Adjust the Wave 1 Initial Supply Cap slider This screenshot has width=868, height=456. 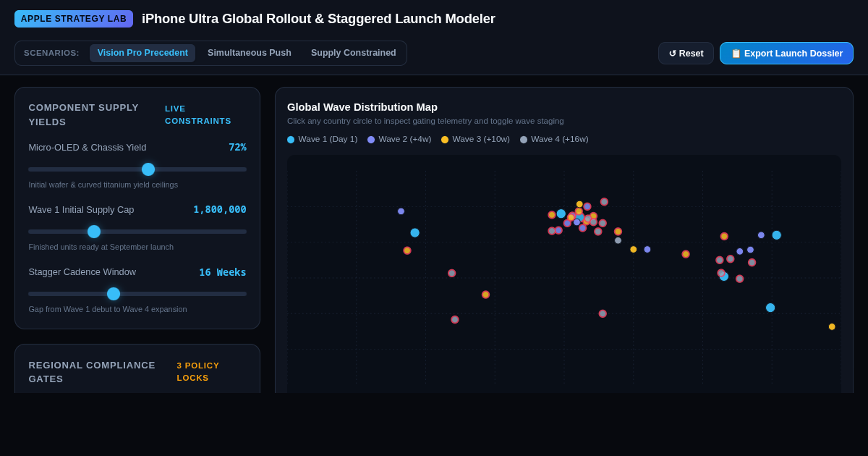137,232
